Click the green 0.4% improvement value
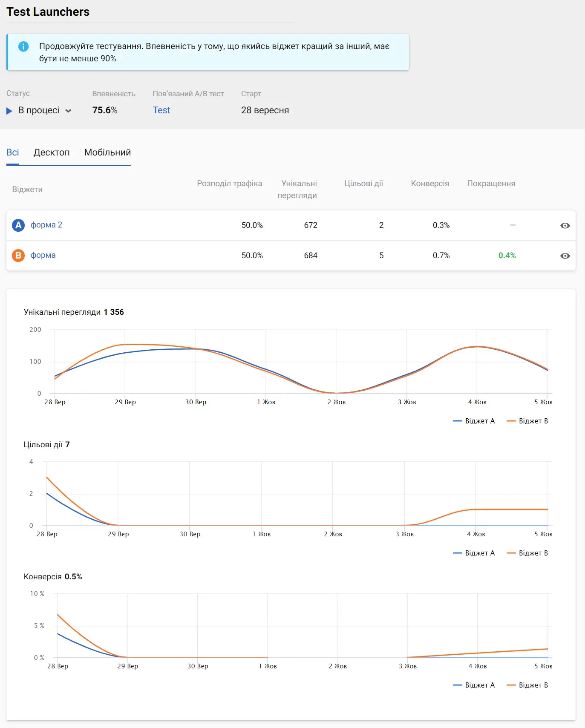This screenshot has height=728, width=585. [x=507, y=256]
